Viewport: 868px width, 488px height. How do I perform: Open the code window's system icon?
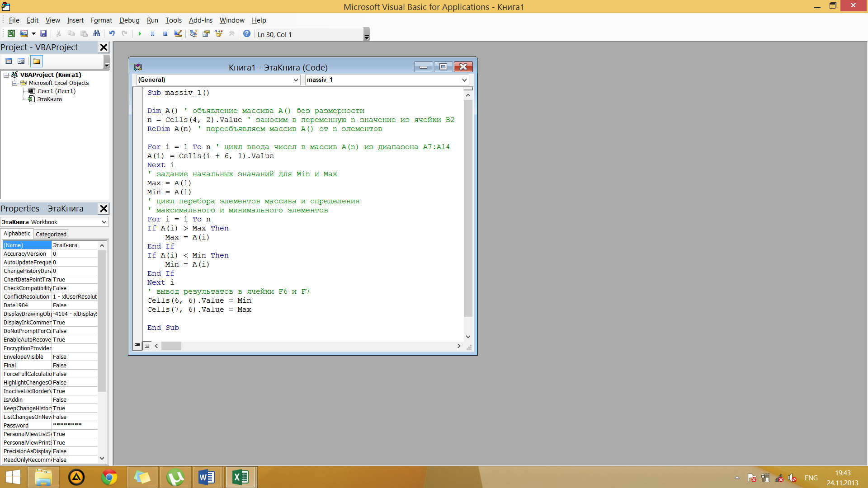point(137,67)
